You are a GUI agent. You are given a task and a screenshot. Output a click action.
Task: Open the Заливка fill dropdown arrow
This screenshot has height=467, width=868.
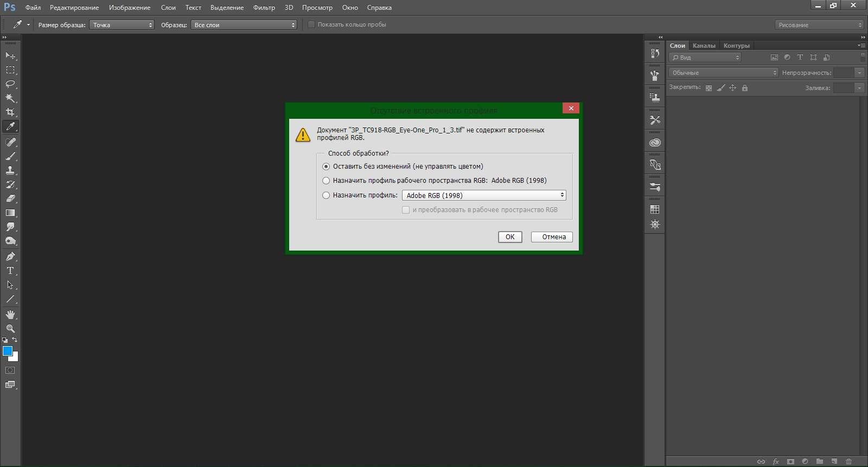(x=859, y=88)
